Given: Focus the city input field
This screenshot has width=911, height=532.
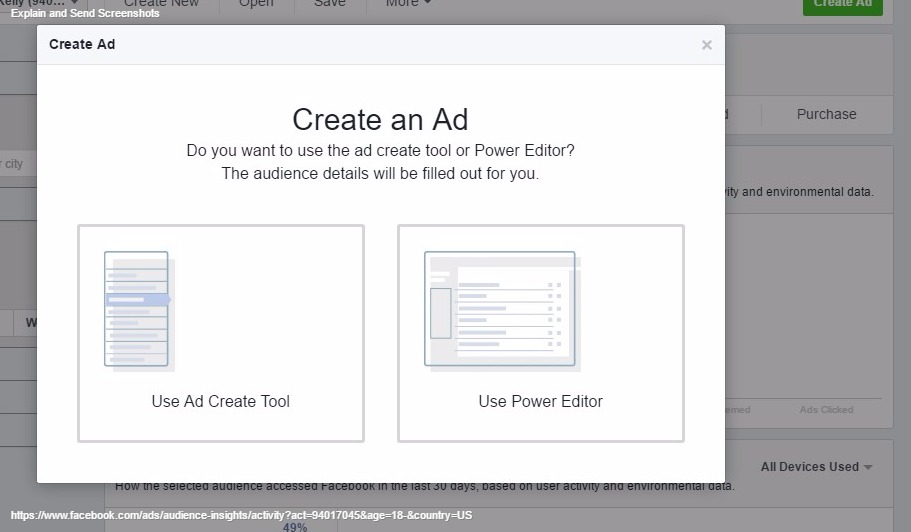Looking at the screenshot, I should coord(15,164).
